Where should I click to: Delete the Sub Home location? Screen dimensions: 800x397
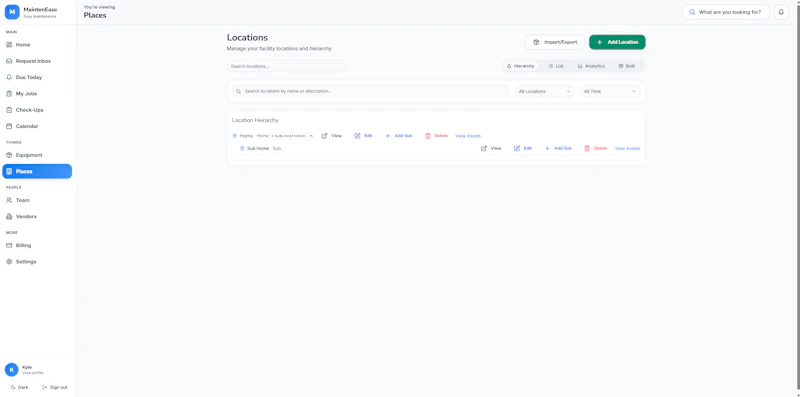tap(596, 148)
